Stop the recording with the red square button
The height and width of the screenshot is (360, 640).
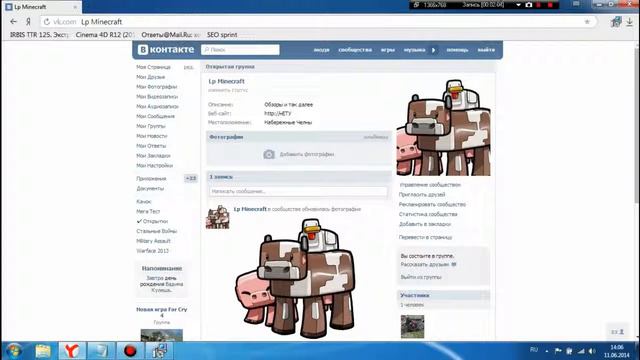[550, 5]
